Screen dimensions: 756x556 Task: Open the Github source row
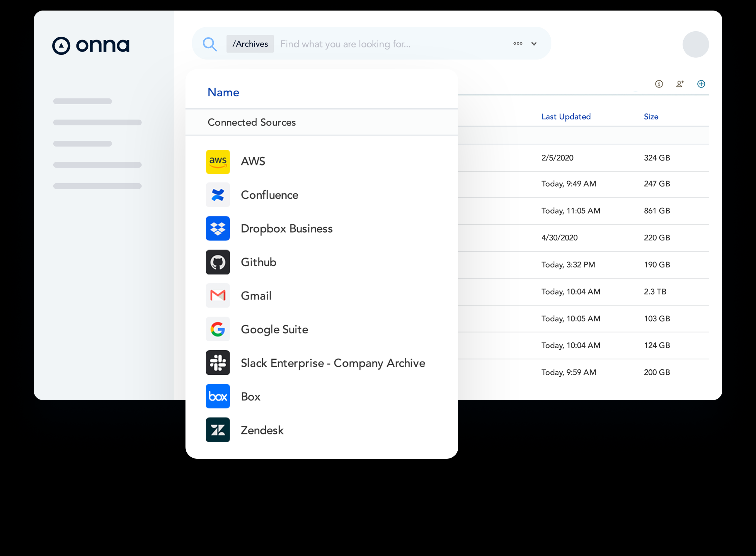click(322, 262)
